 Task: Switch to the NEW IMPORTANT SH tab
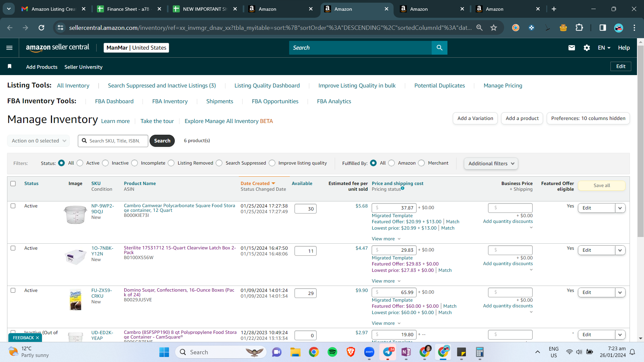205,9
